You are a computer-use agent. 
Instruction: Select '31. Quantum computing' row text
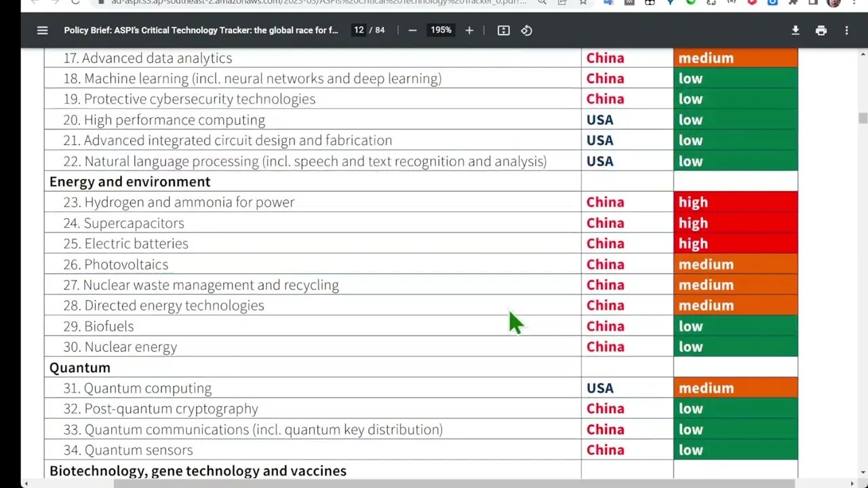137,388
